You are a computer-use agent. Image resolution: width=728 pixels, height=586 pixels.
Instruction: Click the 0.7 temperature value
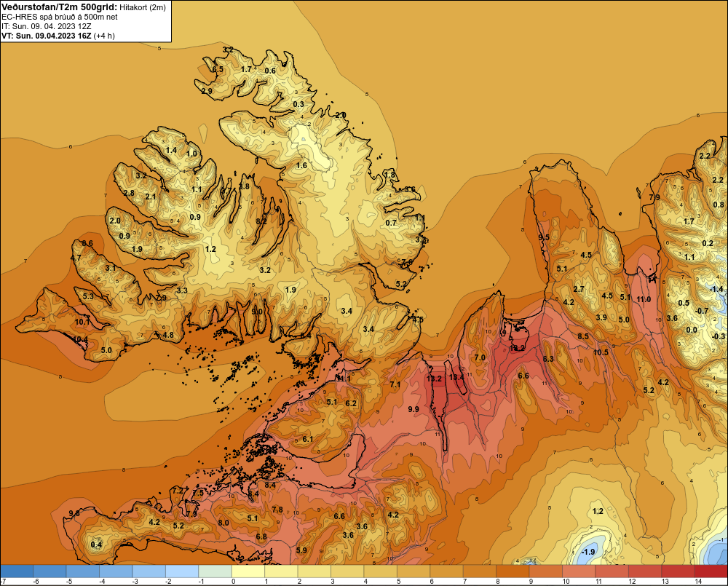(x=392, y=223)
